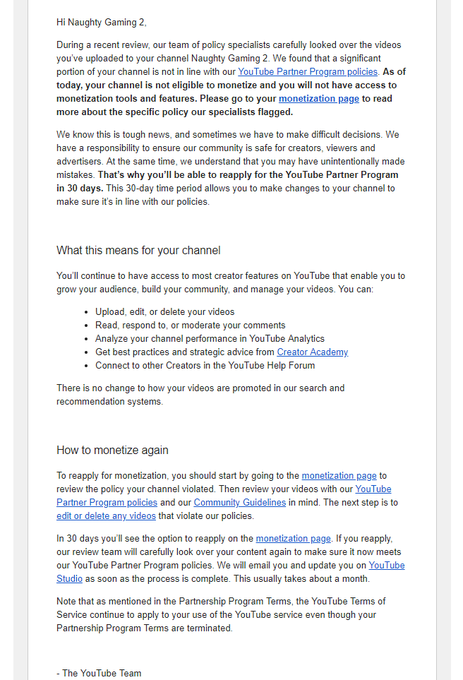Image resolution: width=463 pixels, height=680 pixels.
Task: Click the paragraph starting 'There is no change'
Action: (200, 395)
